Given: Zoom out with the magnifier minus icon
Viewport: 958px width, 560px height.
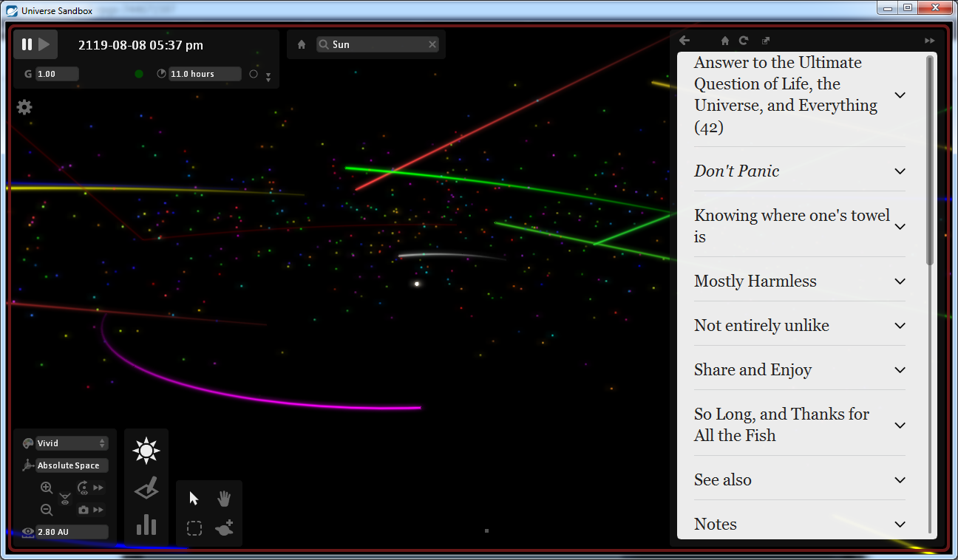Looking at the screenshot, I should coord(47,510).
